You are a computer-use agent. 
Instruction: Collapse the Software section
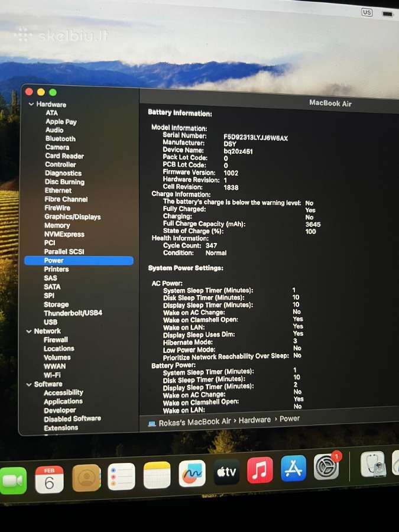29,384
